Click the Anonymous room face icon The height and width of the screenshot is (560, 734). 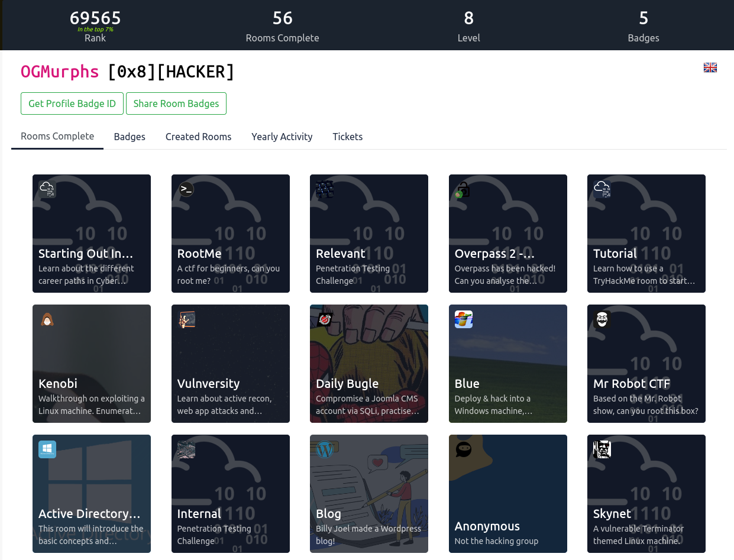(464, 449)
